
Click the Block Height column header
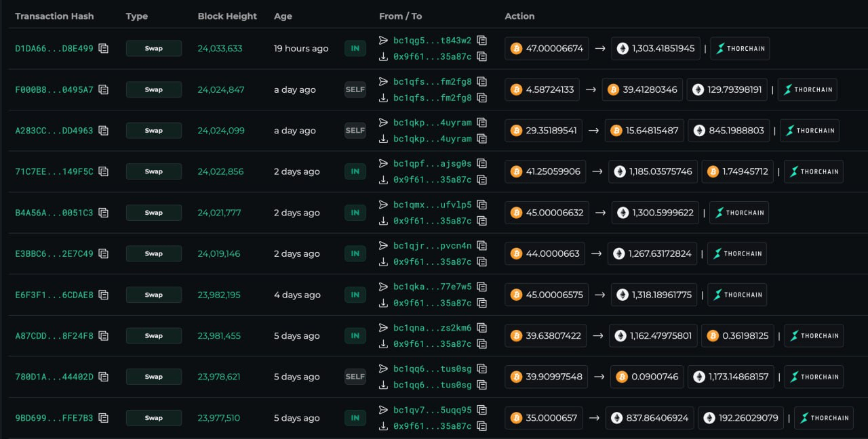pyautogui.click(x=227, y=16)
